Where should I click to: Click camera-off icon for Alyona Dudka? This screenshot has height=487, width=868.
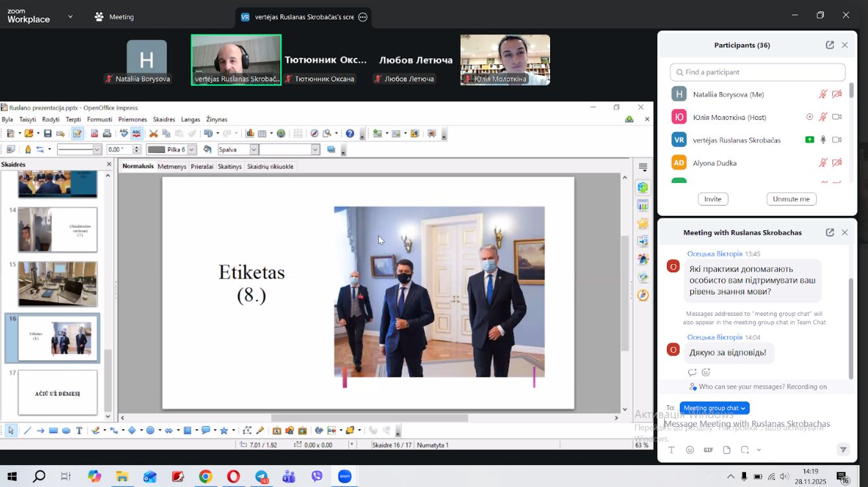[837, 163]
